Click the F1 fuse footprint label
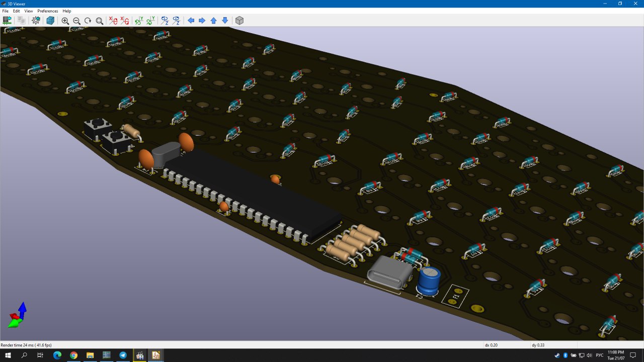The image size is (644, 362). [x=456, y=297]
